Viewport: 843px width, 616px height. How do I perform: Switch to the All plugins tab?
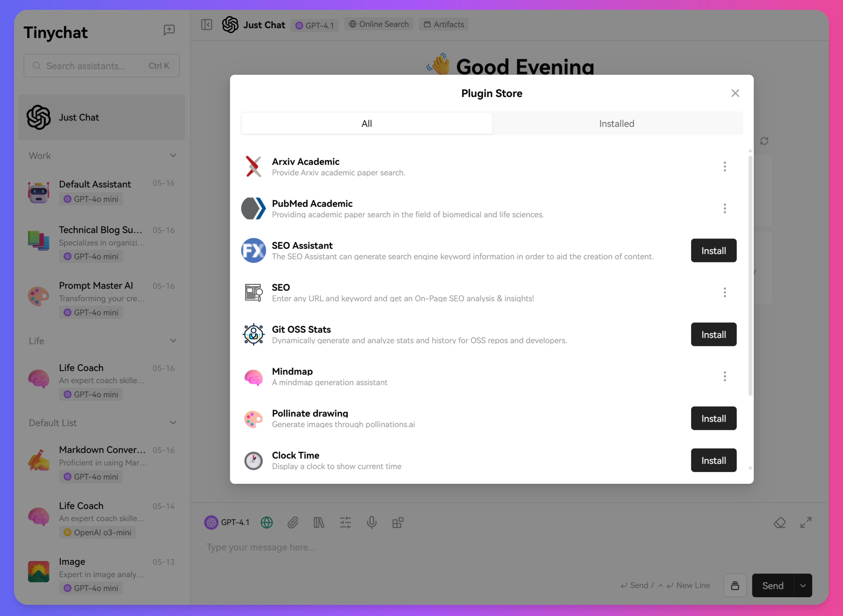[x=367, y=123]
